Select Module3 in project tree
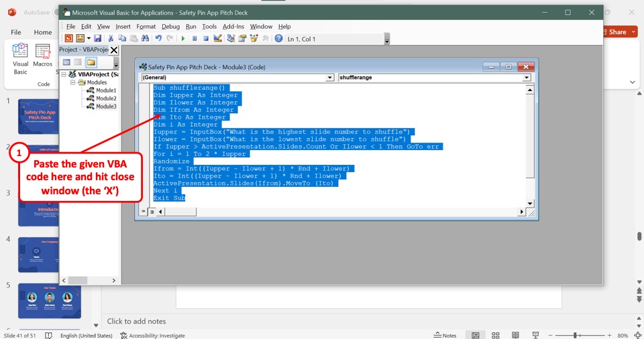 click(106, 107)
